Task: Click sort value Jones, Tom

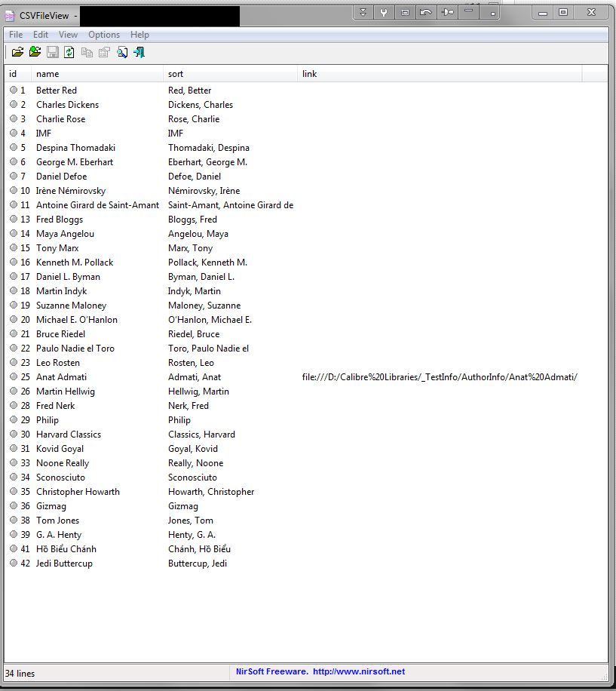Action: pos(191,520)
